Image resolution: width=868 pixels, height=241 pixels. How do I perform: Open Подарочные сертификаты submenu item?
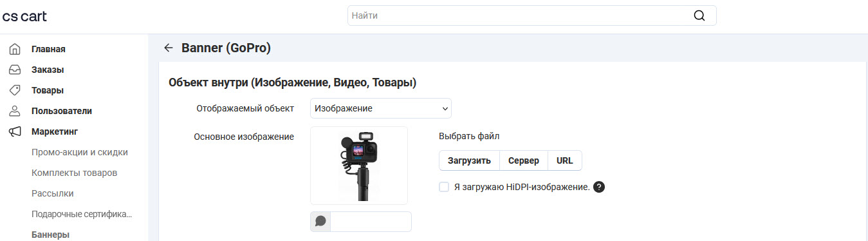coord(82,214)
